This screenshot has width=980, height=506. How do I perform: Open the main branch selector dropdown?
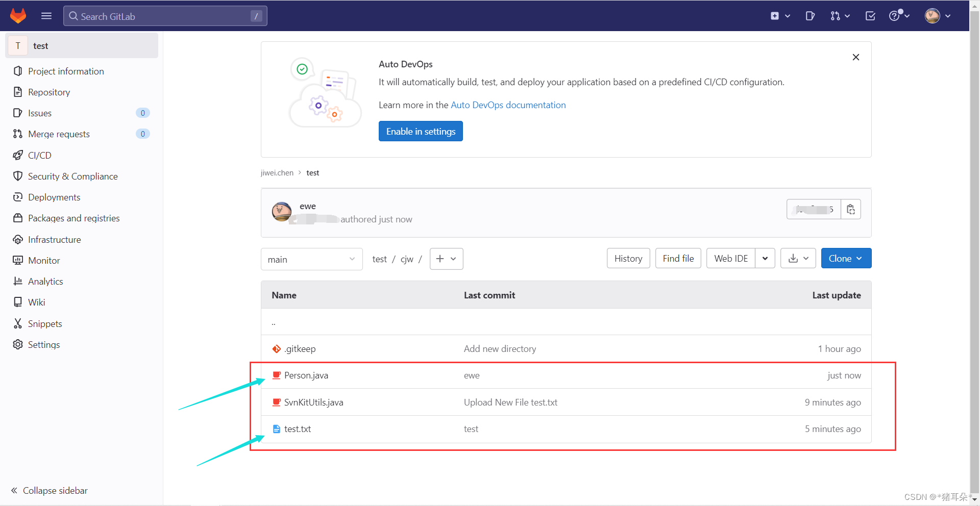pyautogui.click(x=311, y=259)
